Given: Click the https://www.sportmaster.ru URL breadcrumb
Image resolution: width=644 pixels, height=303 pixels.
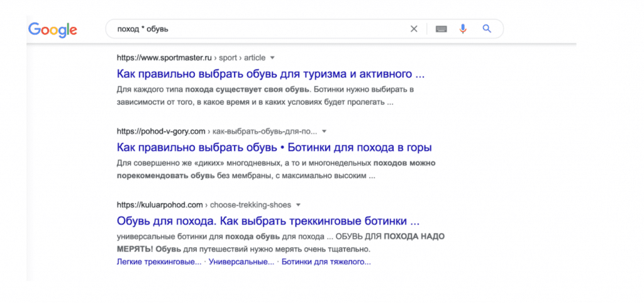Looking at the screenshot, I should click(x=164, y=58).
